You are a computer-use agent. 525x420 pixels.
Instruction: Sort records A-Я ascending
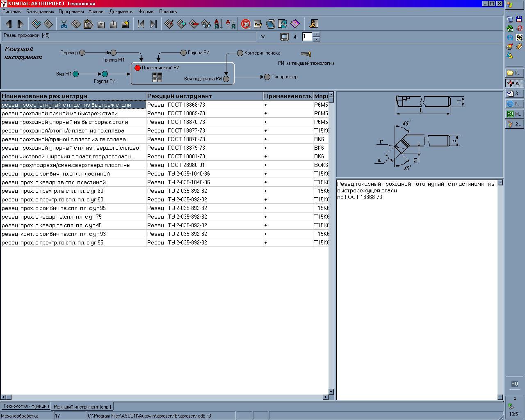tap(218, 24)
